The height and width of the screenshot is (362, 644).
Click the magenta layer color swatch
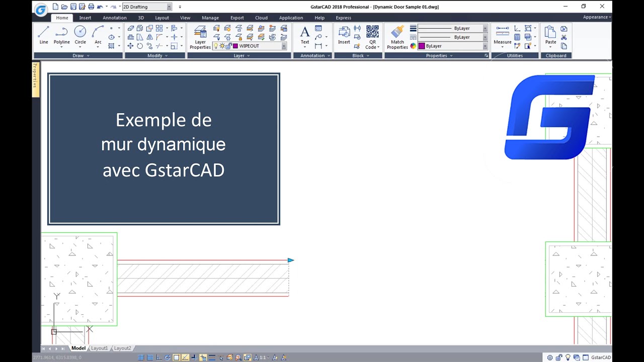(235, 46)
